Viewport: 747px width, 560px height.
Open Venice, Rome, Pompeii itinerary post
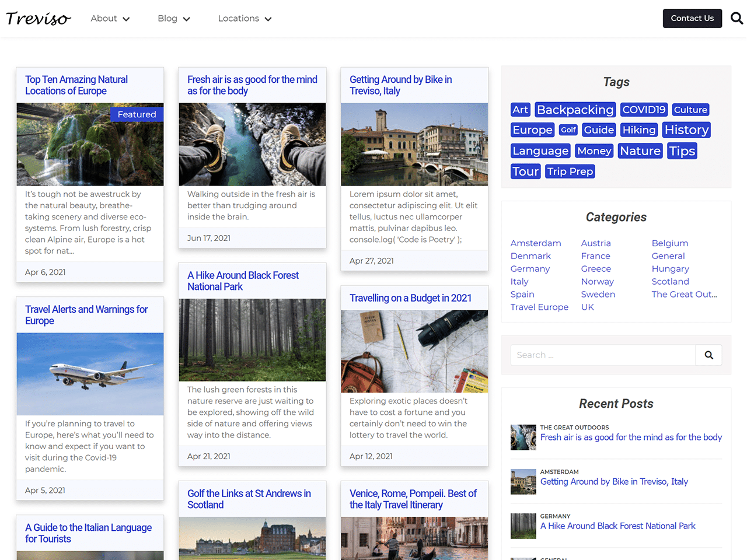(x=413, y=499)
